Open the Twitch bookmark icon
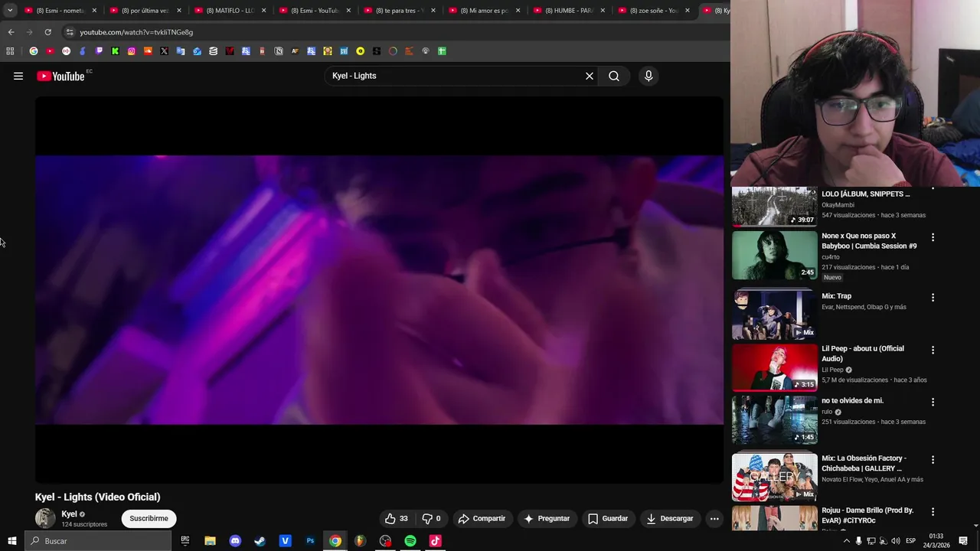980x551 pixels. 99,51
